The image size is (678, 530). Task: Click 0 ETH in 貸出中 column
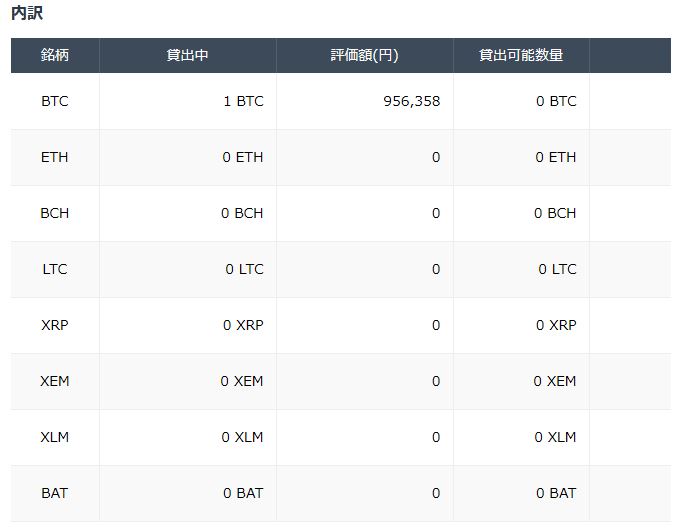(243, 157)
